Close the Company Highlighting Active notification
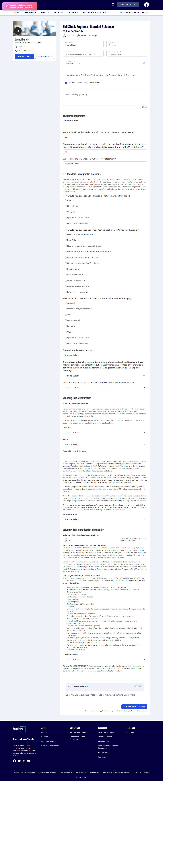Viewport: 179px width, 868px height. coord(35,6)
